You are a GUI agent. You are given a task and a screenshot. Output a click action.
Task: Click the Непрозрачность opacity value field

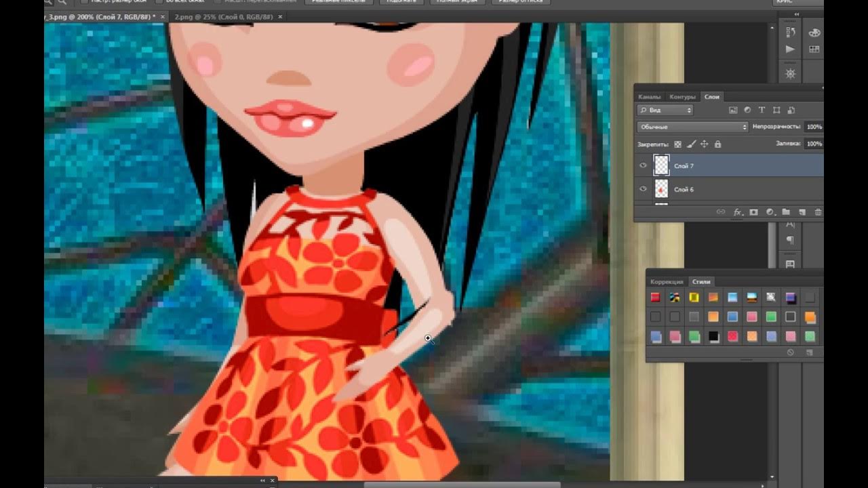pos(814,127)
